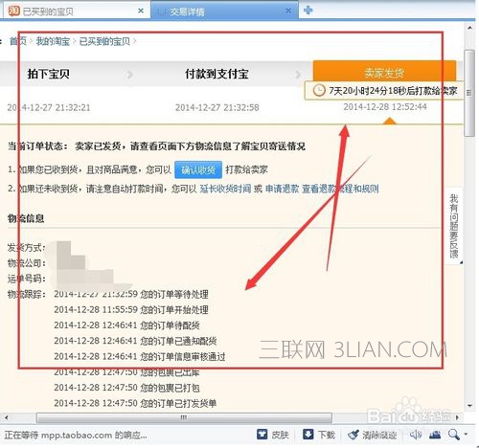Click the vertical scrollbar thumb
This screenshot has width=479, height=448.
[x=469, y=93]
